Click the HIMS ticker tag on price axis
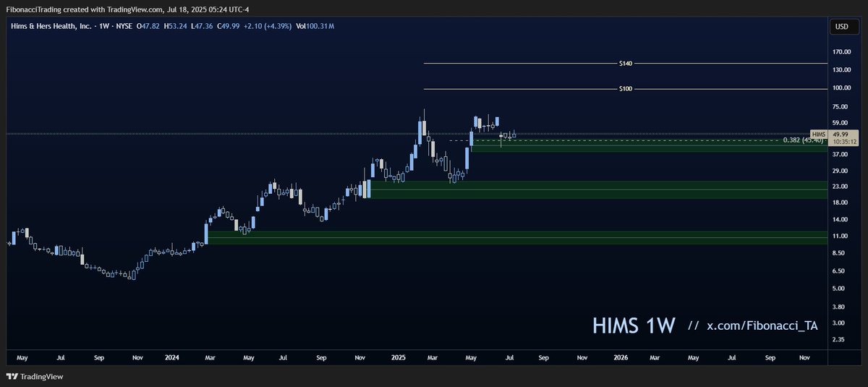This screenshot has width=868, height=387. click(x=819, y=135)
